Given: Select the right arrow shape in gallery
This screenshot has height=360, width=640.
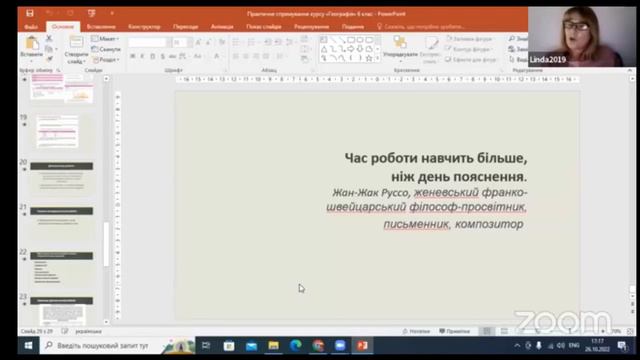Looking at the screenshot, I should click(x=351, y=49).
